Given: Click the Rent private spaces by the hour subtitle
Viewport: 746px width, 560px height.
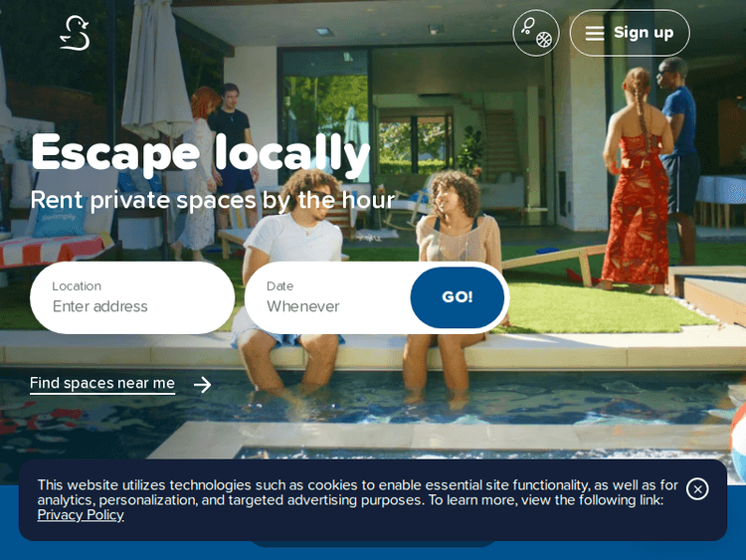Looking at the screenshot, I should point(212,200).
